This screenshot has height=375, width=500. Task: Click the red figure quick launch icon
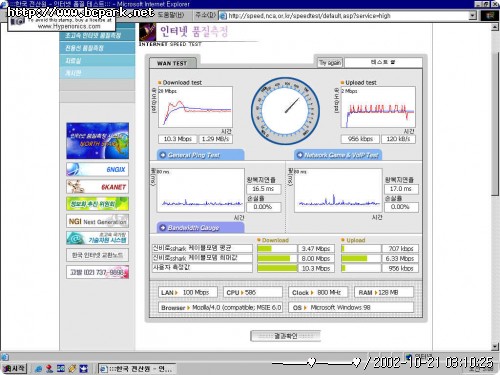(49, 368)
